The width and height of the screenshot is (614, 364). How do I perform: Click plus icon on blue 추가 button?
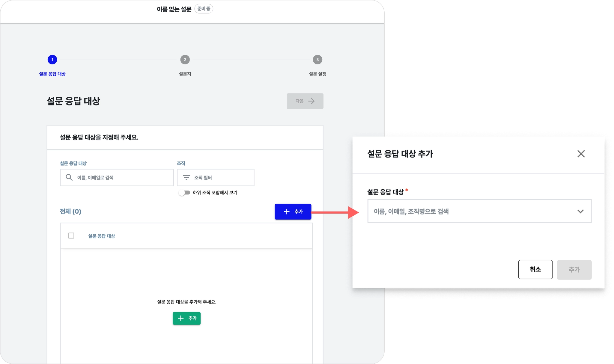[287, 212]
